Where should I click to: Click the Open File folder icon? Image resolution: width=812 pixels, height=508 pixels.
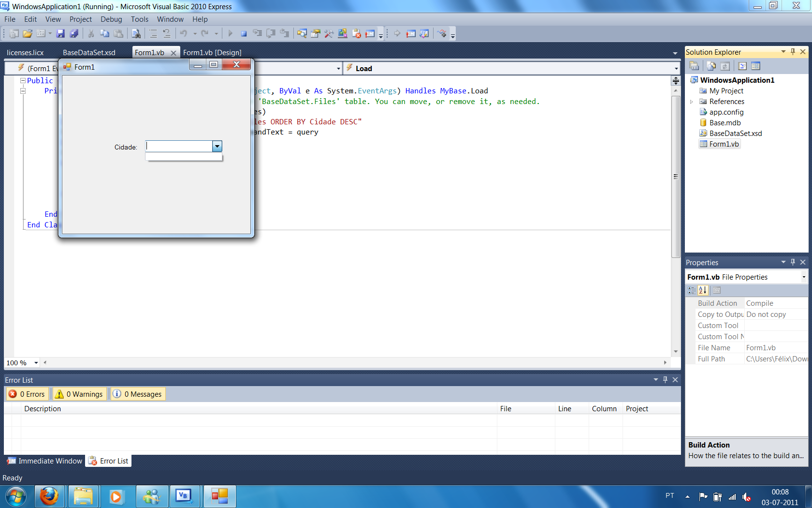tap(28, 33)
